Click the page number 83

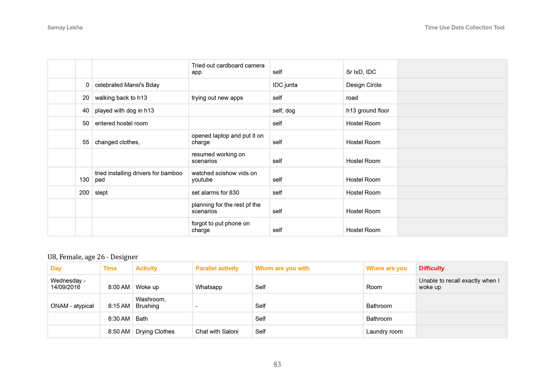pos(277,364)
